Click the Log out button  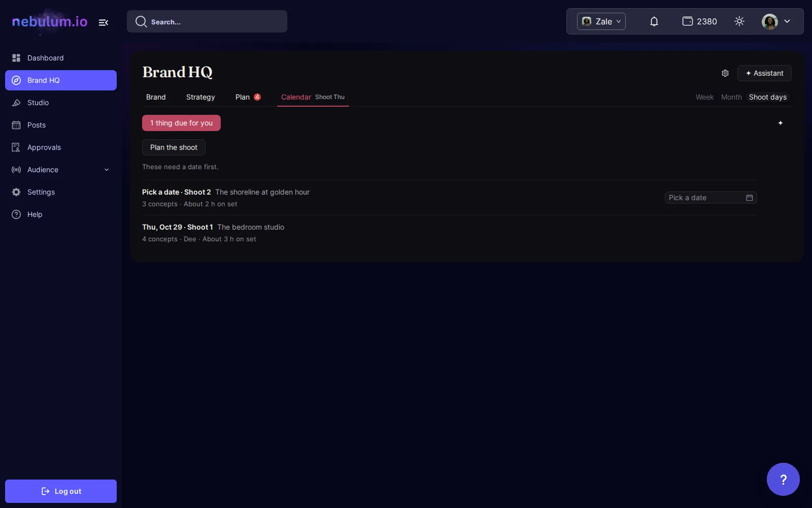pyautogui.click(x=61, y=491)
